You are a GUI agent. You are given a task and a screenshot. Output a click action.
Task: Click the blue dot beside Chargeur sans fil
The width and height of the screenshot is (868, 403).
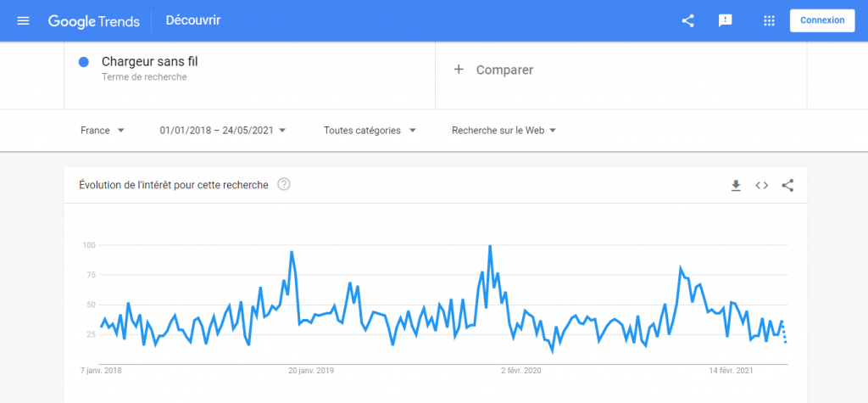pos(84,62)
